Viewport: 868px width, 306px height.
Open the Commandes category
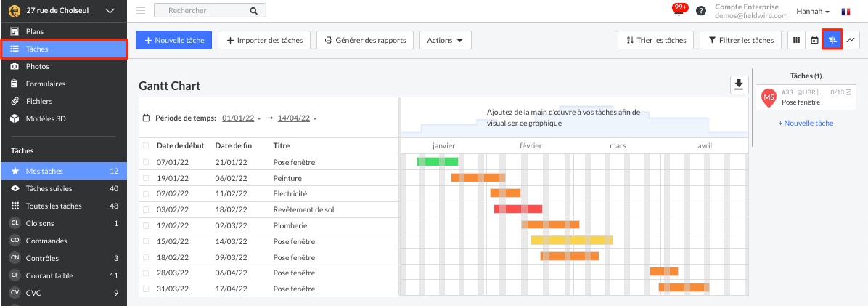64,241
